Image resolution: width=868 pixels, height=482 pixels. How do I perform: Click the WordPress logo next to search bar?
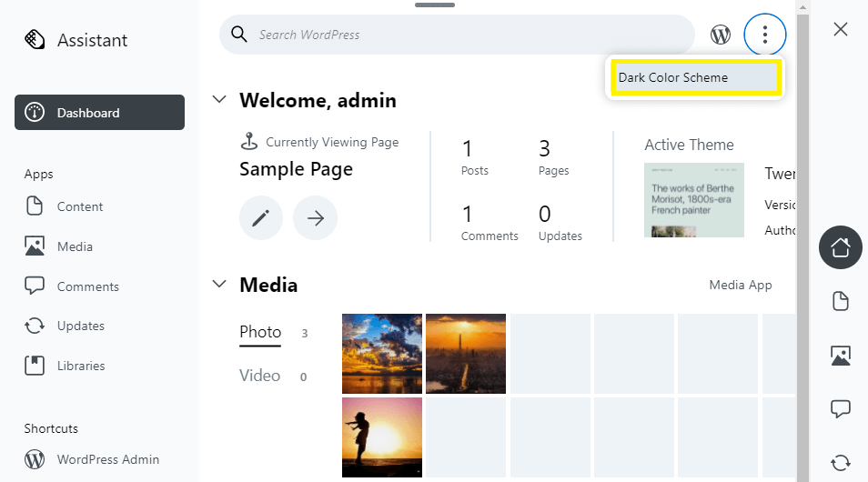[x=721, y=35]
